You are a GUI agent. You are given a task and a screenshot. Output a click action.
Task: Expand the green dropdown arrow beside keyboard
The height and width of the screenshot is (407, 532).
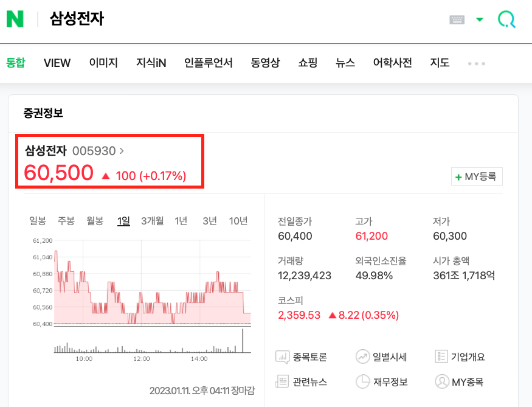click(x=480, y=19)
